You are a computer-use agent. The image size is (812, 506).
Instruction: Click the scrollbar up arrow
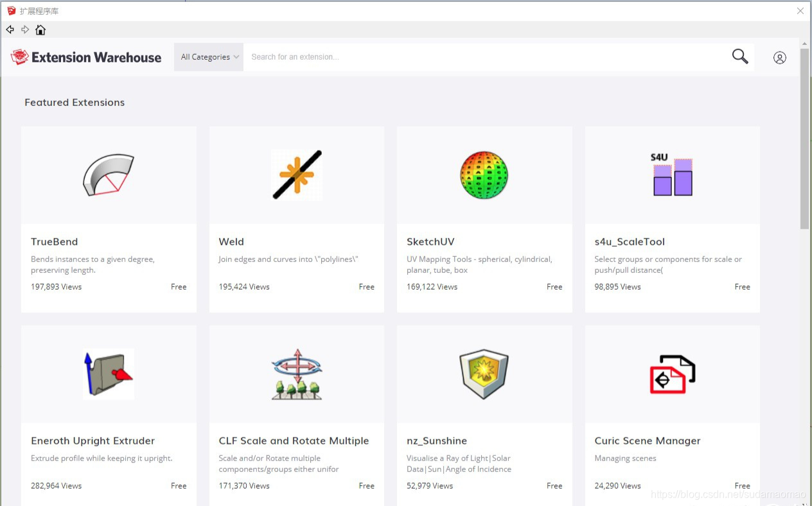(805, 42)
